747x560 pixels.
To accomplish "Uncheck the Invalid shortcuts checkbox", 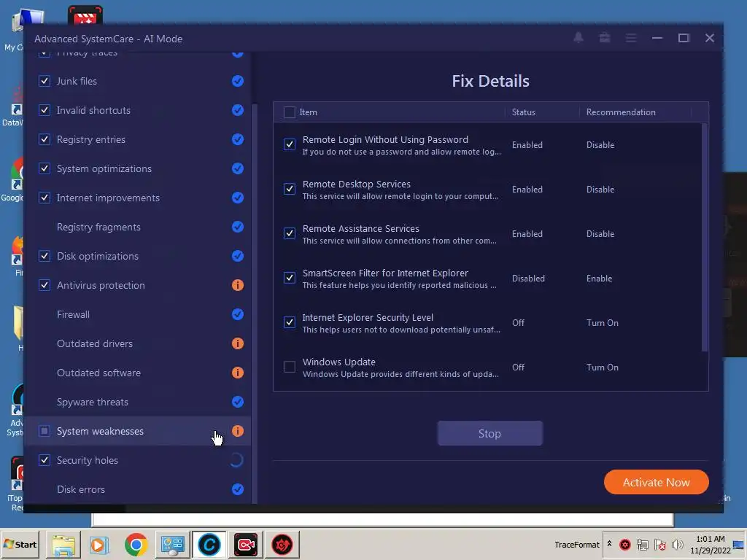I will 44,110.
